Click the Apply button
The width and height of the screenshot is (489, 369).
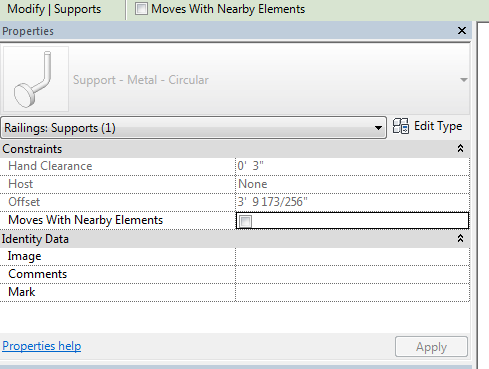(431, 347)
